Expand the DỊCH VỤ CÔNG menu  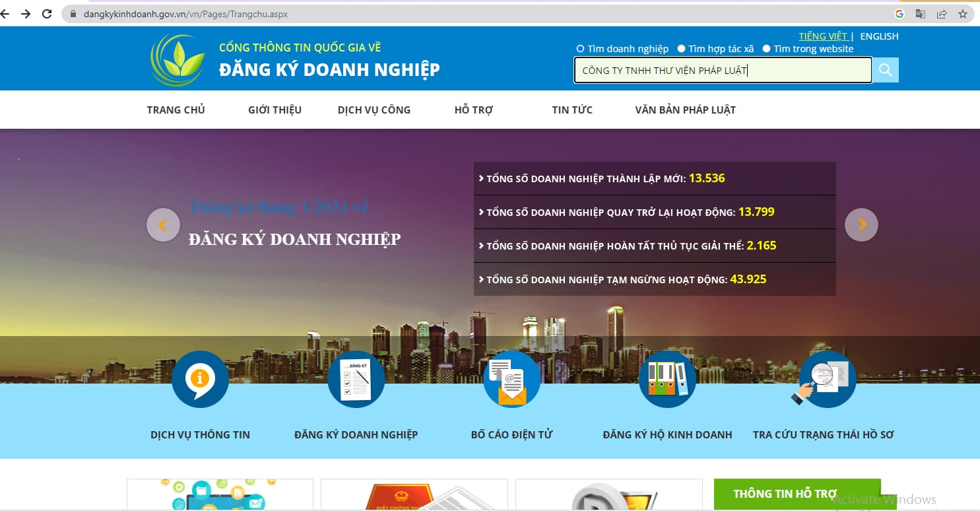374,110
